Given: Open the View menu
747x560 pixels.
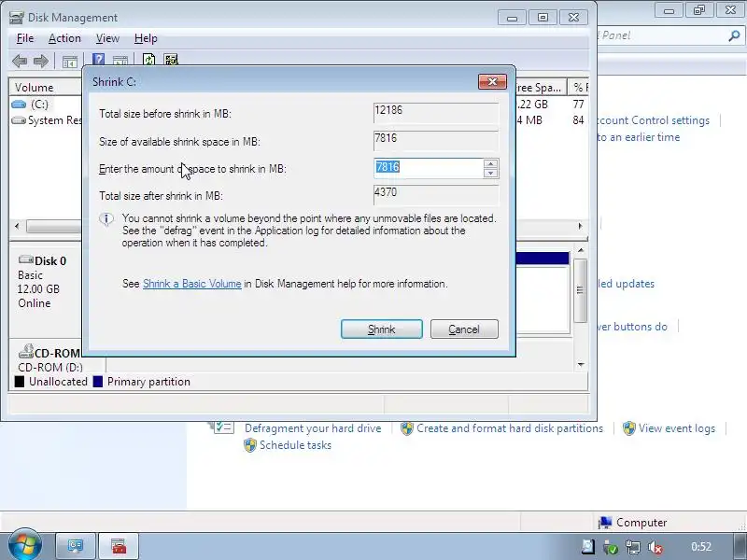Looking at the screenshot, I should tap(107, 38).
